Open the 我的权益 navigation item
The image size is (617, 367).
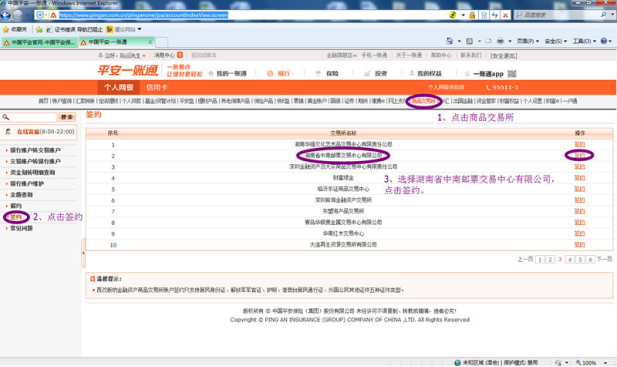click(429, 74)
